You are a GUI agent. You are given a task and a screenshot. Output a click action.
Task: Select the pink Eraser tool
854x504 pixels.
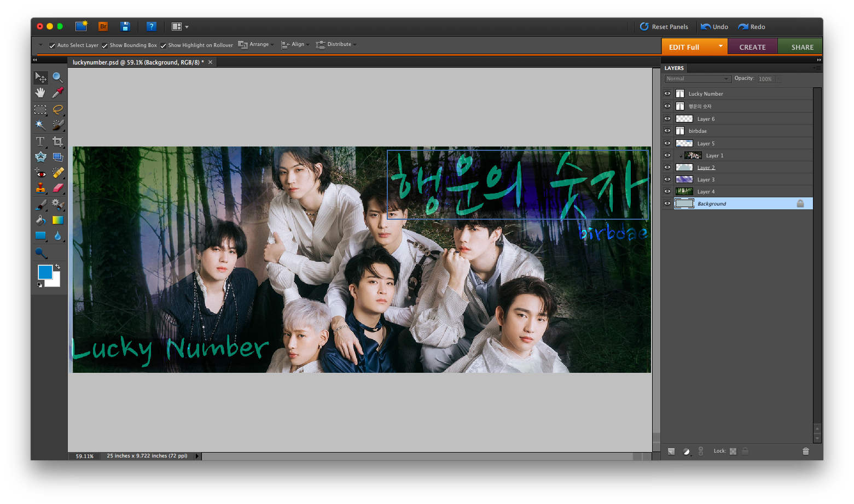pos(57,188)
